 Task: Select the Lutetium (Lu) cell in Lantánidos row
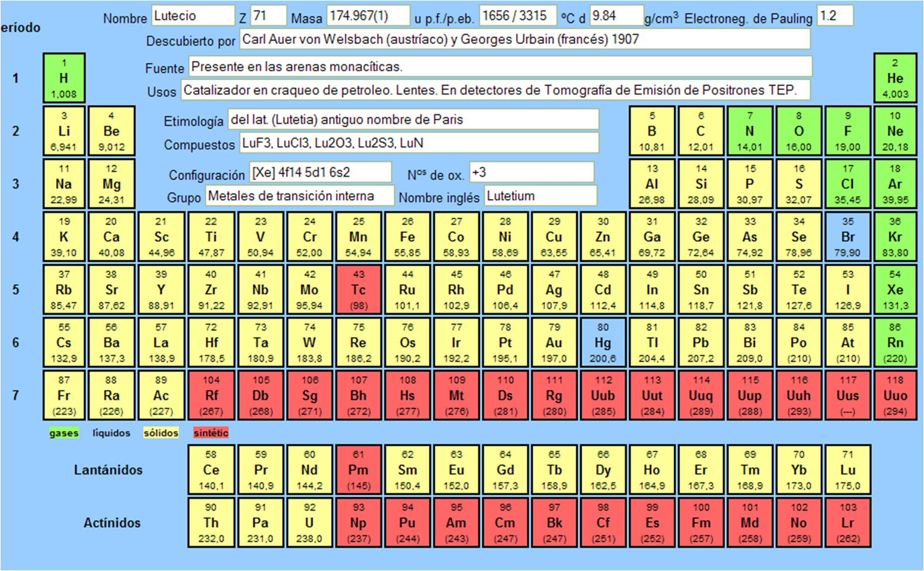[847, 470]
